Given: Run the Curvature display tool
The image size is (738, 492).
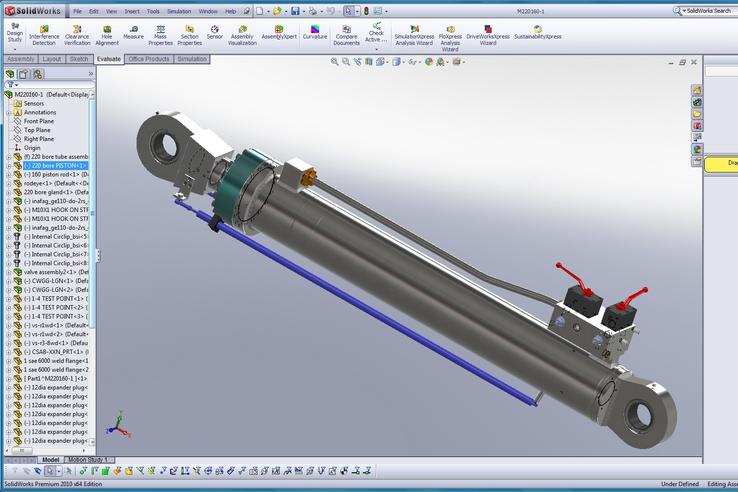Looking at the screenshot, I should pyautogui.click(x=315, y=35).
